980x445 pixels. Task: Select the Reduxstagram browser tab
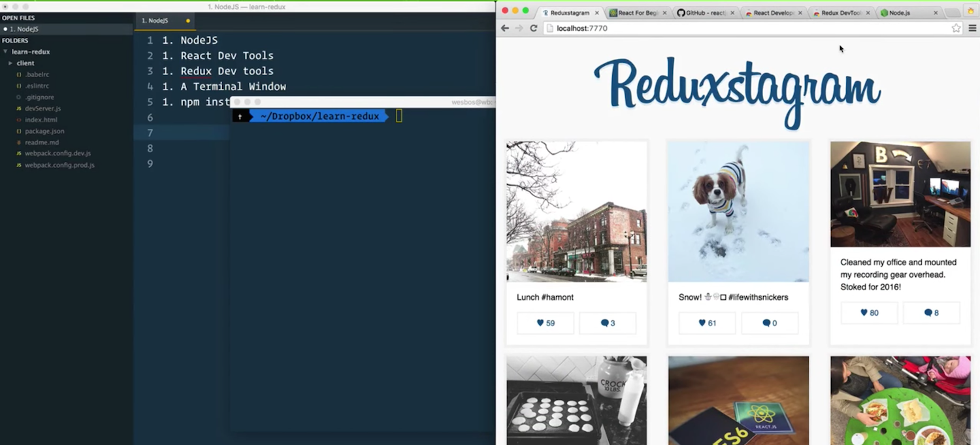tap(568, 12)
